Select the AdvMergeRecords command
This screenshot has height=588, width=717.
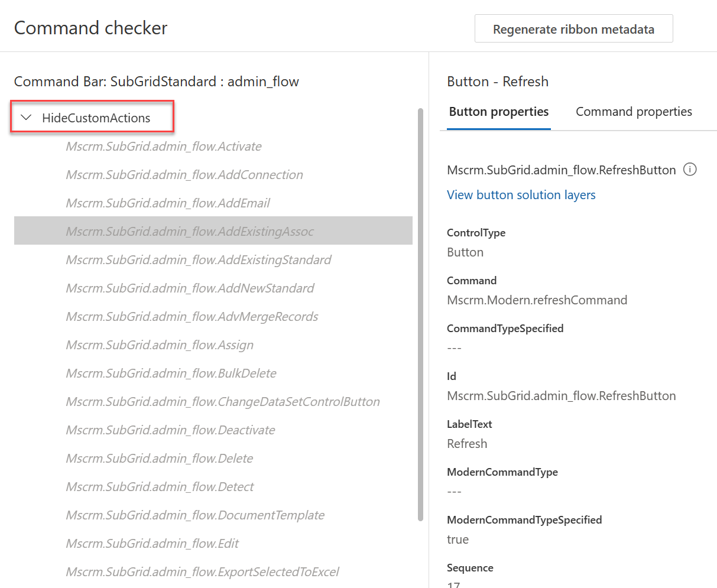[191, 316]
